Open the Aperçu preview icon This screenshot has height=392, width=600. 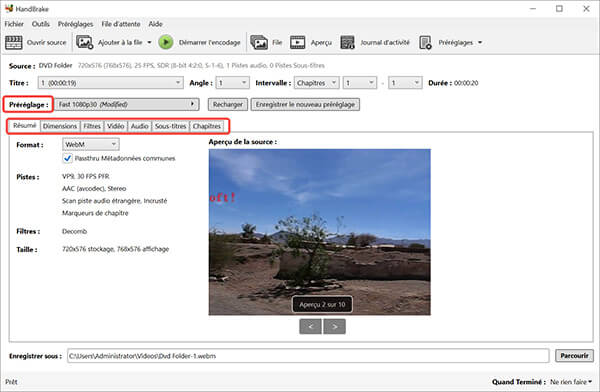click(x=297, y=42)
